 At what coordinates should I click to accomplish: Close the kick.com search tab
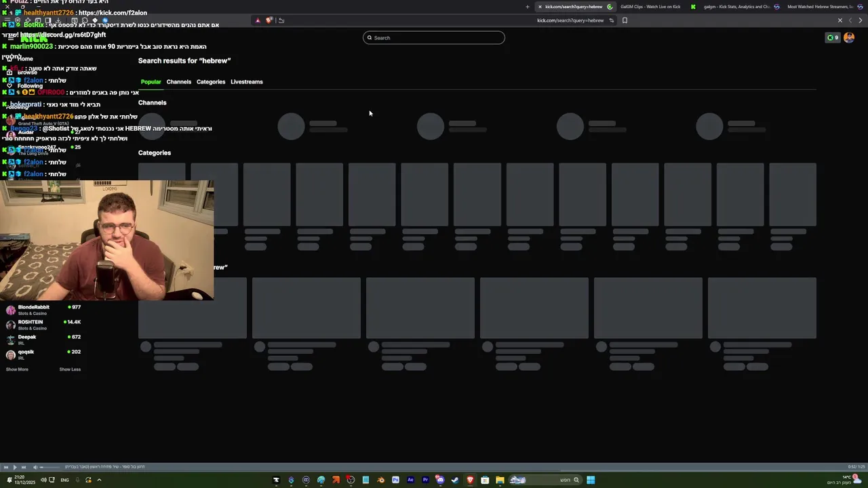pos(540,7)
